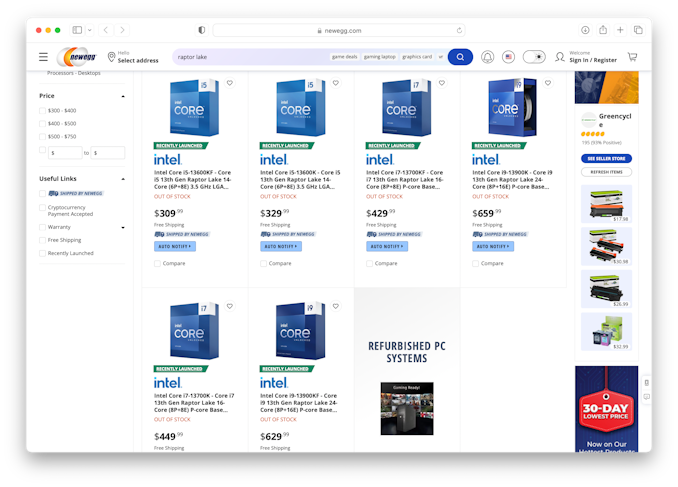This screenshot has height=487, width=678.
Task: Check the $500 - $750 price filter
Action: click(x=42, y=137)
